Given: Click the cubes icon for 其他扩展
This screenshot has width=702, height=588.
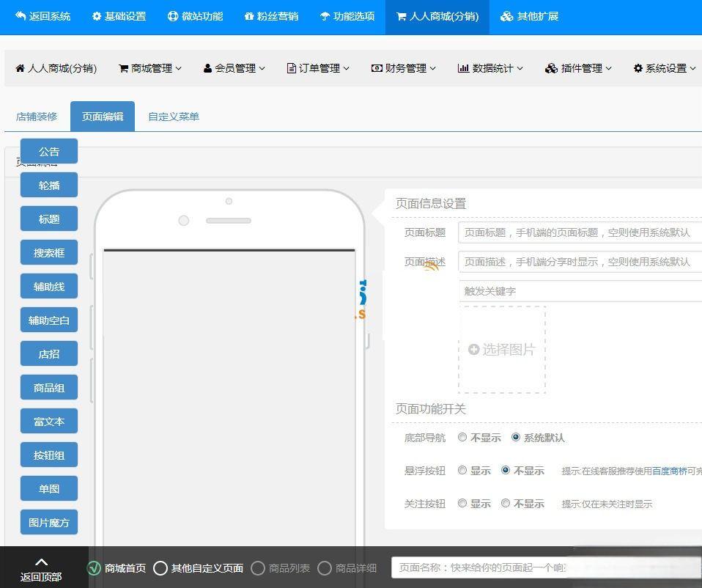Looking at the screenshot, I should [506, 16].
